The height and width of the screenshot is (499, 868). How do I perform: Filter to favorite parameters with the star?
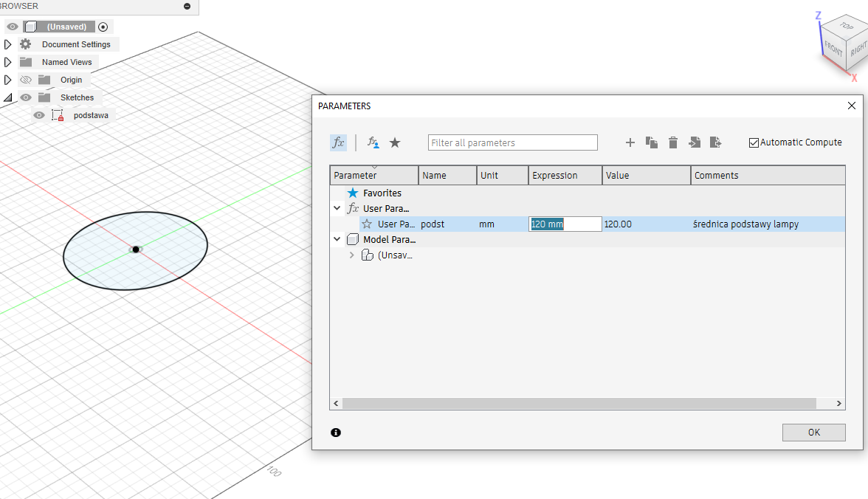click(x=395, y=142)
